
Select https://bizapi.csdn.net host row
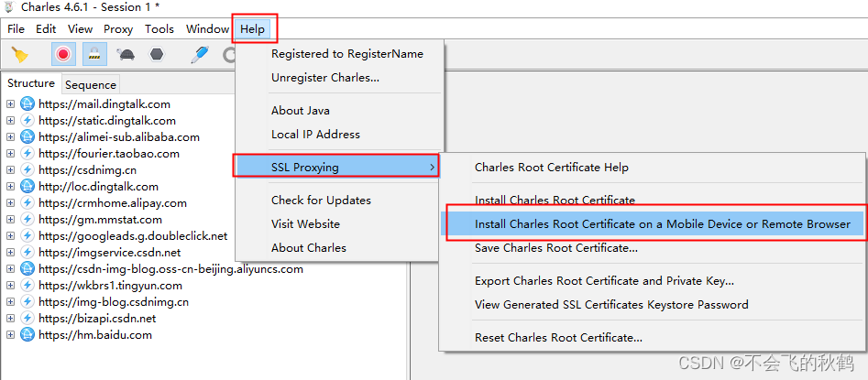(97, 319)
